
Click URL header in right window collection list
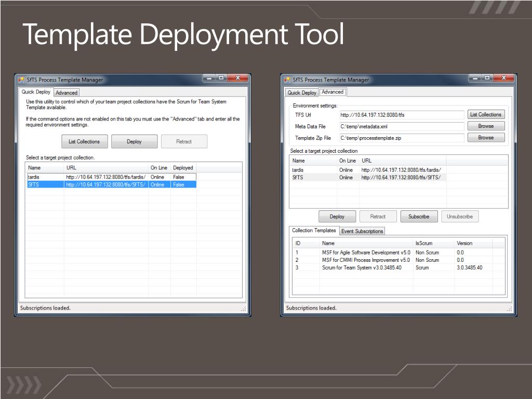[403, 161]
